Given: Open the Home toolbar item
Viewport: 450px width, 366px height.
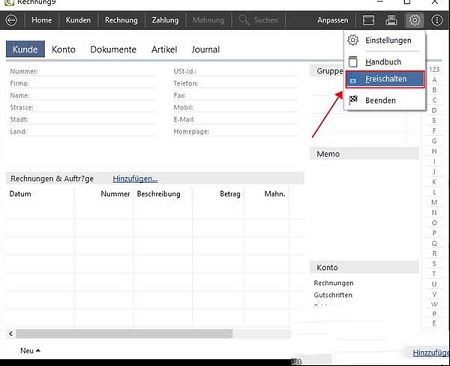Looking at the screenshot, I should click(x=42, y=20).
